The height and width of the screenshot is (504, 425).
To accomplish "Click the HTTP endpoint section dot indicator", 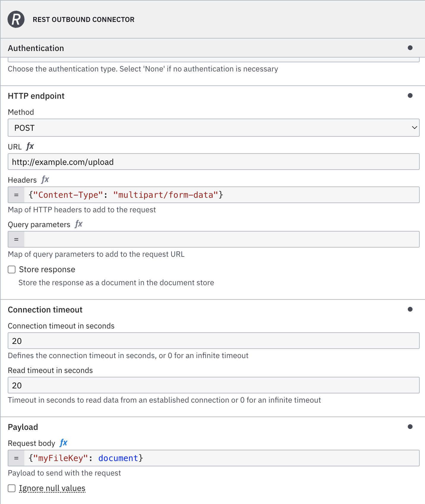I will [410, 96].
